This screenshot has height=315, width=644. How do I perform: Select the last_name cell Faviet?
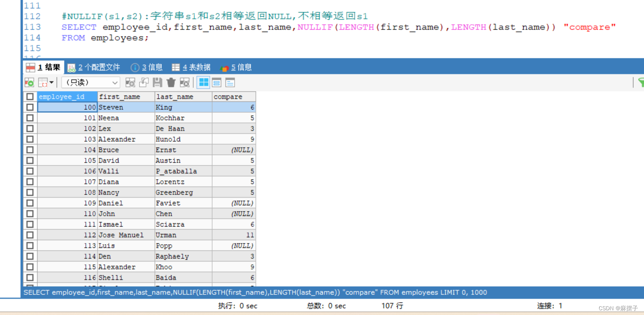coord(183,203)
